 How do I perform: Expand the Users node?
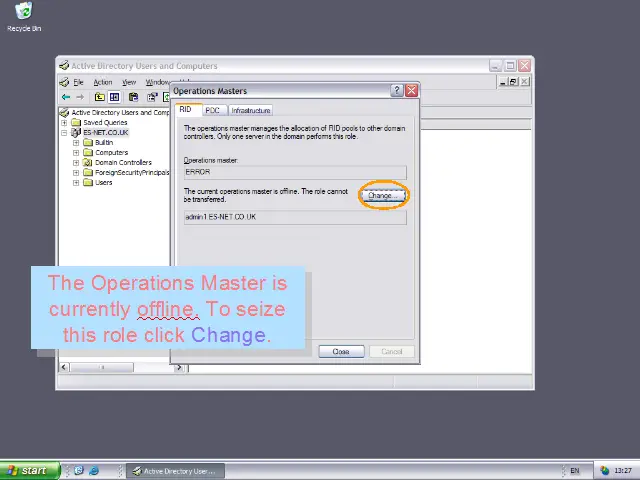point(76,183)
